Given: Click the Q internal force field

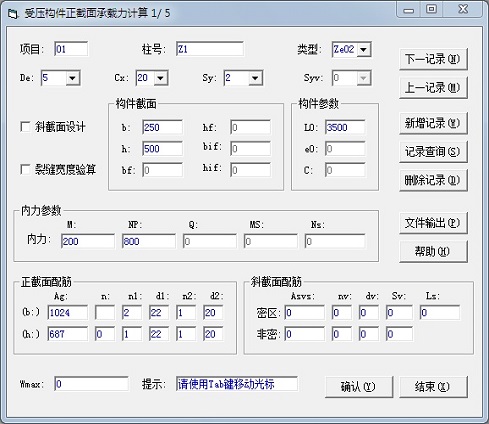Looking at the screenshot, I should pyautogui.click(x=210, y=241).
